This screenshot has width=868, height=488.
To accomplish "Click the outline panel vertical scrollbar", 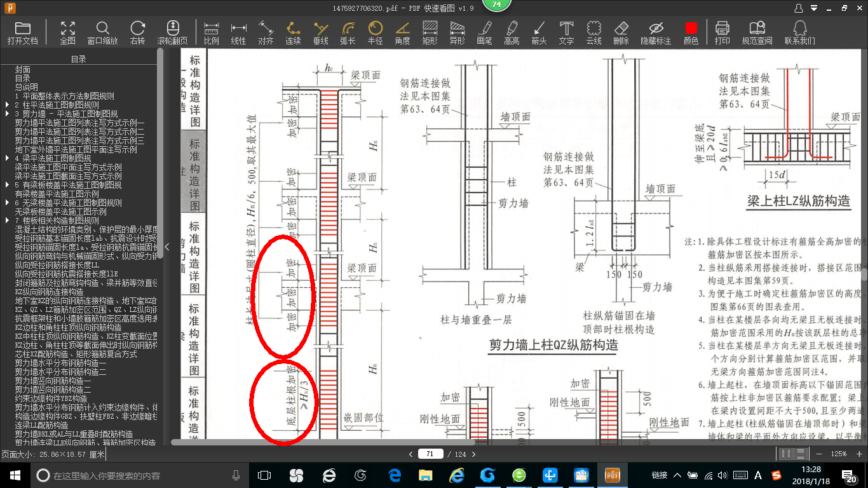I will pyautogui.click(x=160, y=152).
